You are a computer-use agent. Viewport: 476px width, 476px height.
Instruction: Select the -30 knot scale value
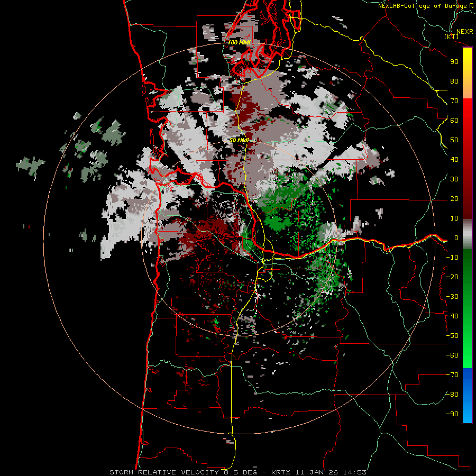coord(452,297)
